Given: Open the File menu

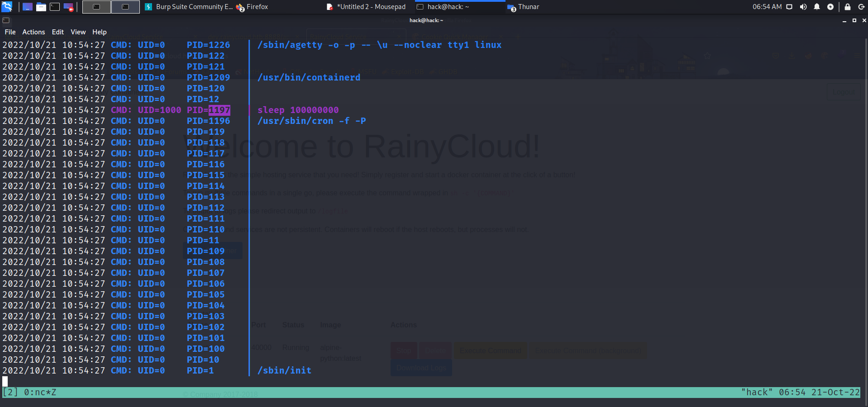Looking at the screenshot, I should [x=10, y=32].
